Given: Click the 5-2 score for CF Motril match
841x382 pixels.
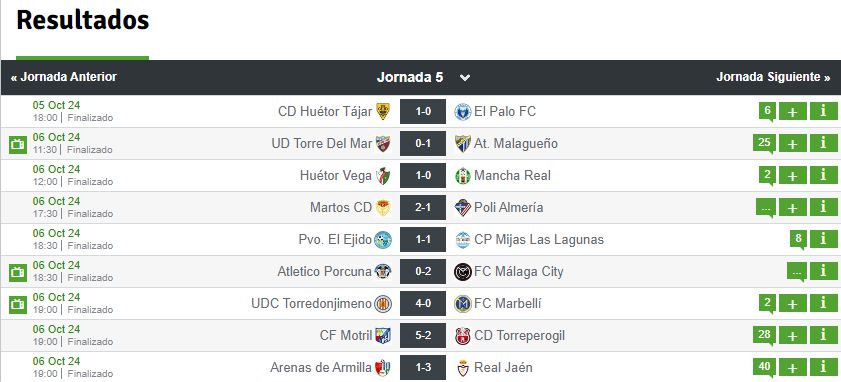Looking at the screenshot, I should pyautogui.click(x=423, y=336).
